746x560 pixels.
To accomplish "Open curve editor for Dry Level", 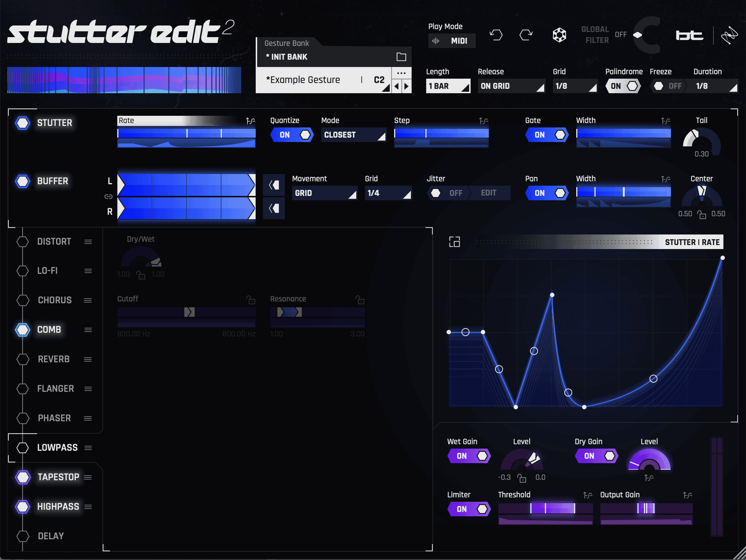I will click(649, 478).
